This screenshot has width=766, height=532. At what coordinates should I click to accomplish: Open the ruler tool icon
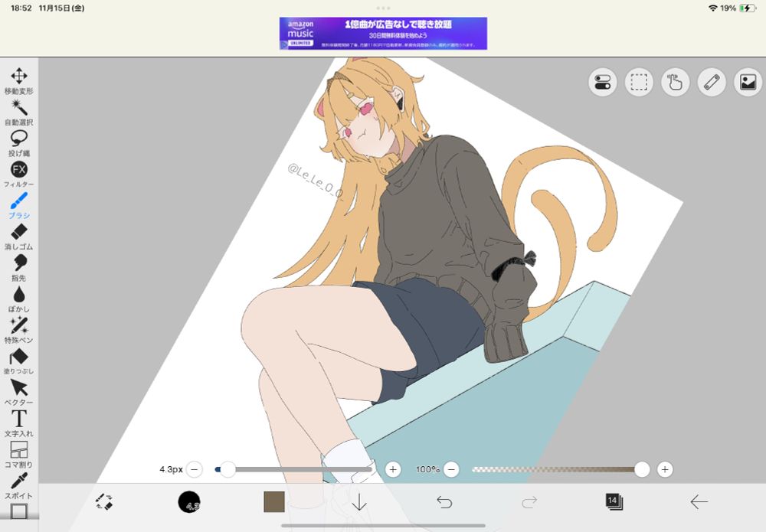click(x=712, y=82)
